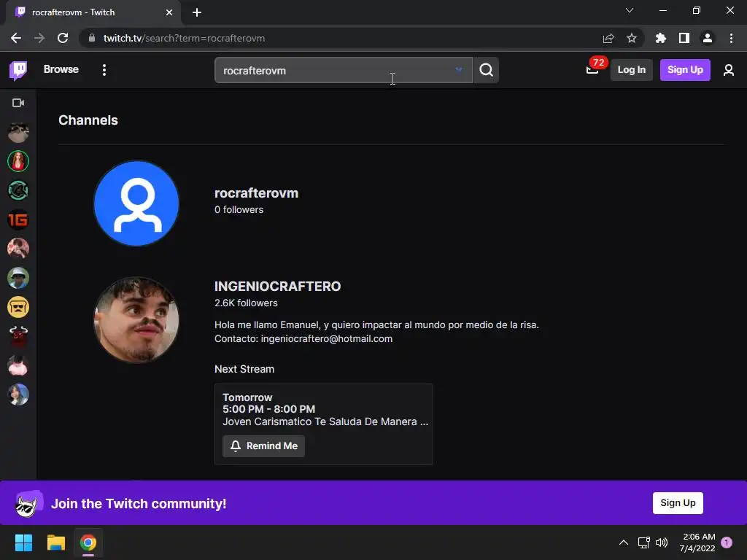The height and width of the screenshot is (560, 747).
Task: Open the red bull logo channel in sidebar
Action: (18, 336)
